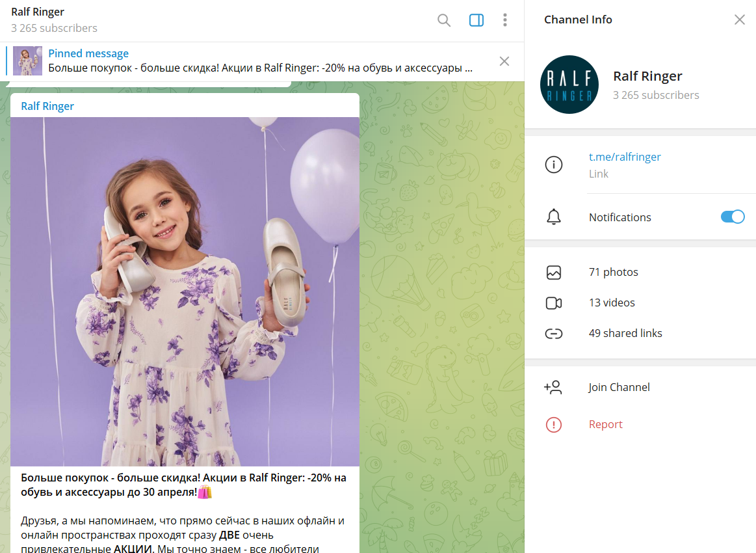Click the Ralf Ringer sender name on post
The height and width of the screenshot is (553, 756).
47,106
